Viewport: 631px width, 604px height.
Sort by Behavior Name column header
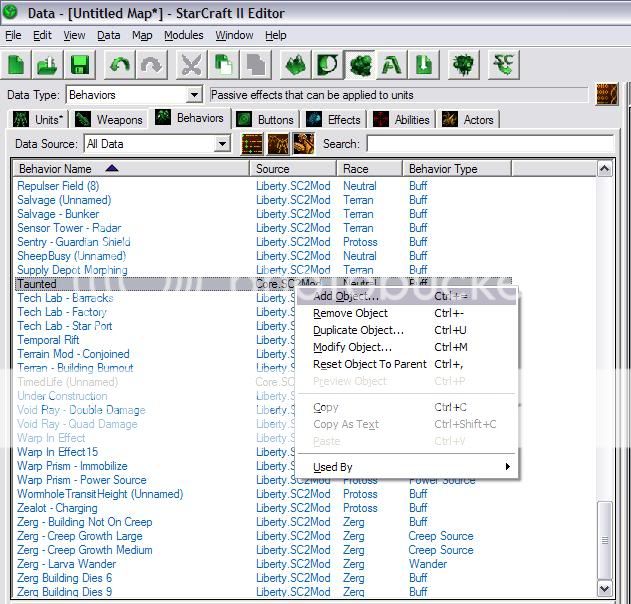pos(131,169)
